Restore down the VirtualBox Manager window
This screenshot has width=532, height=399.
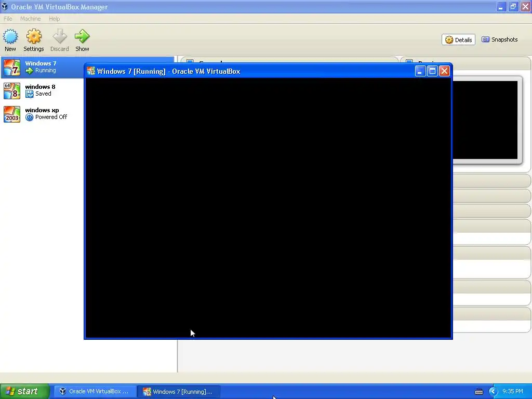[513, 6]
